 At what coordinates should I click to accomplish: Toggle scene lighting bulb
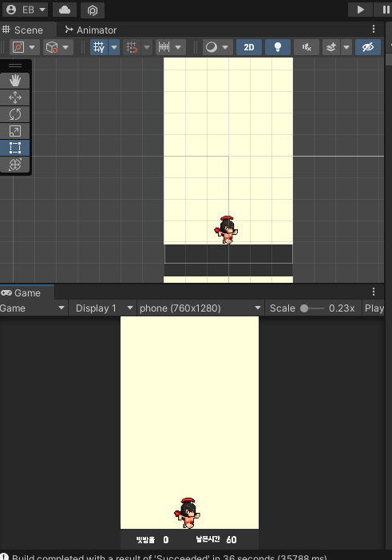click(277, 47)
